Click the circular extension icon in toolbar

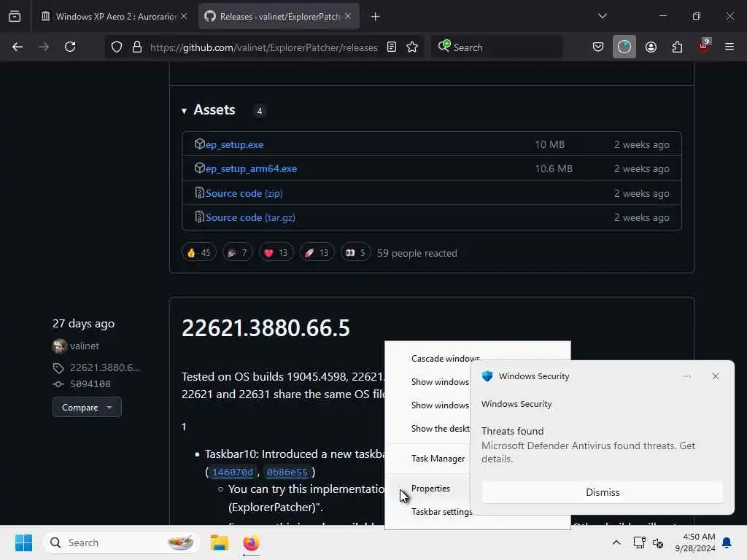click(x=624, y=47)
